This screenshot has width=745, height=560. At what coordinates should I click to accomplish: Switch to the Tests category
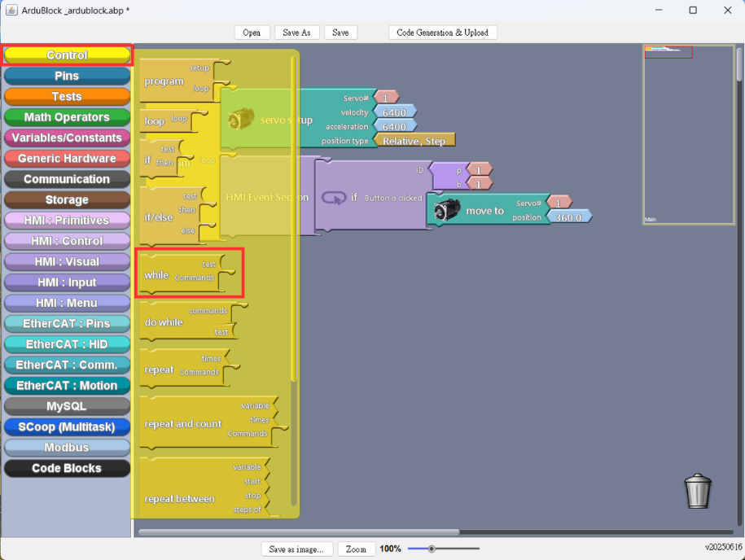click(67, 96)
